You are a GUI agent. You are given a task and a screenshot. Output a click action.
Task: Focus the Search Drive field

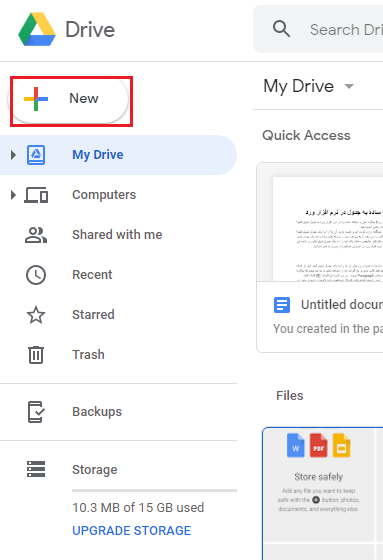tap(318, 29)
